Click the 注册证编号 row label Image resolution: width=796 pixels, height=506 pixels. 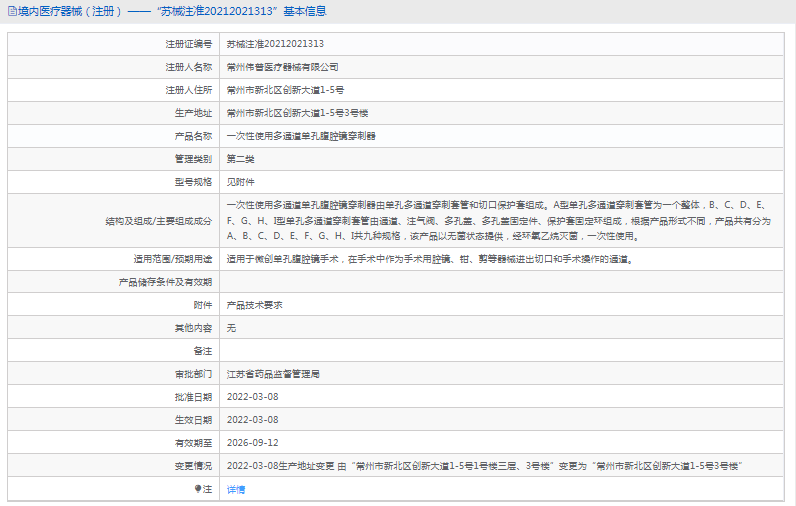coord(188,44)
